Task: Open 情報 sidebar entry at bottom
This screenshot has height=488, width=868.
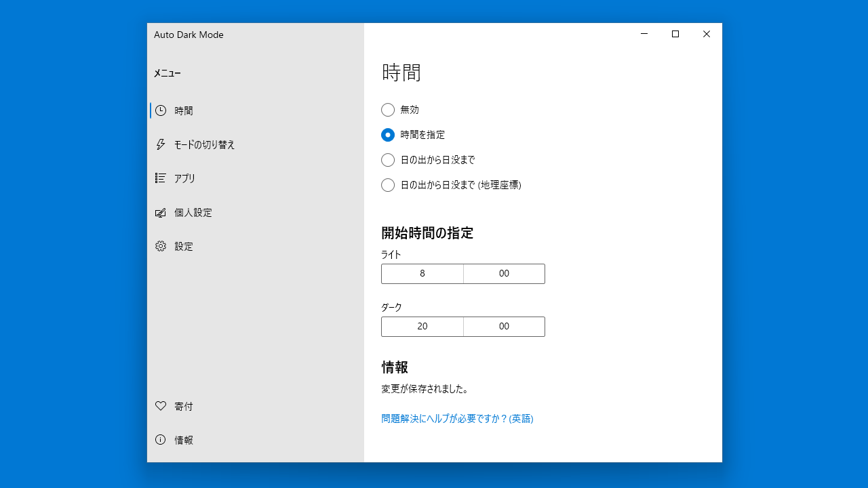Action: click(256, 440)
